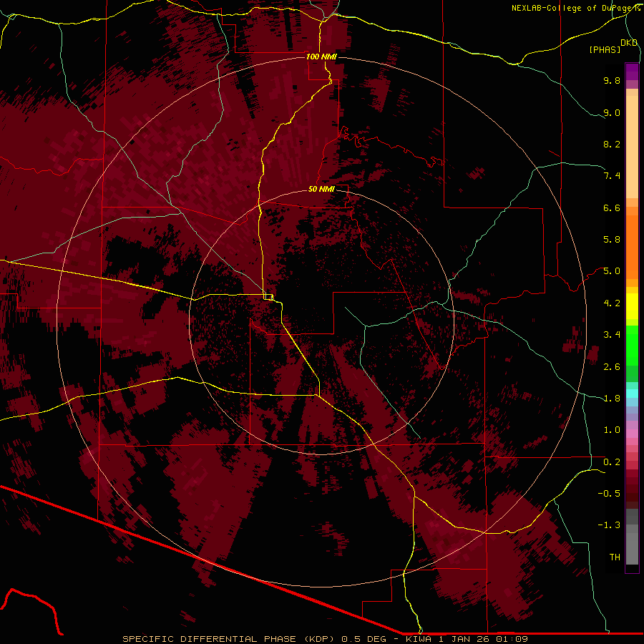Click the '1.8' legend value

(x=612, y=399)
